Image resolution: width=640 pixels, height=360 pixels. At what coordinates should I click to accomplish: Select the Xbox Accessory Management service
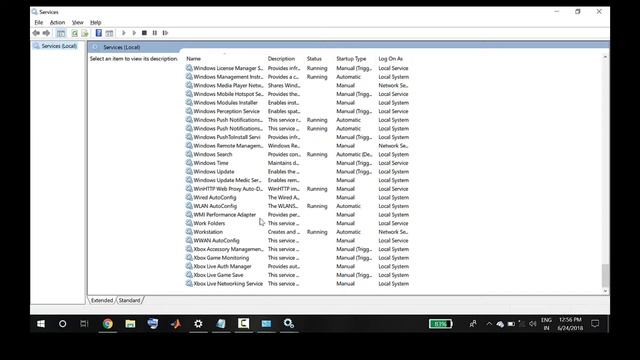pyautogui.click(x=298, y=249)
